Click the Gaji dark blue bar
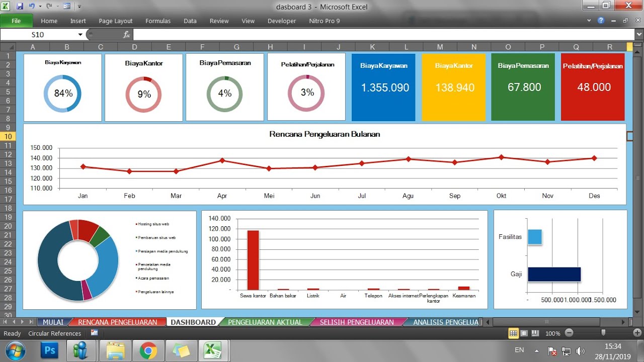The image size is (644, 362). click(x=554, y=274)
